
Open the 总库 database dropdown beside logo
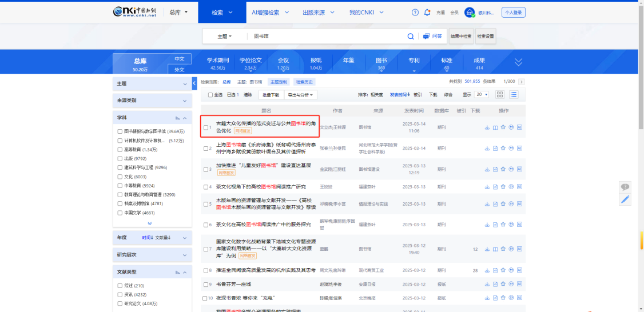tap(178, 13)
